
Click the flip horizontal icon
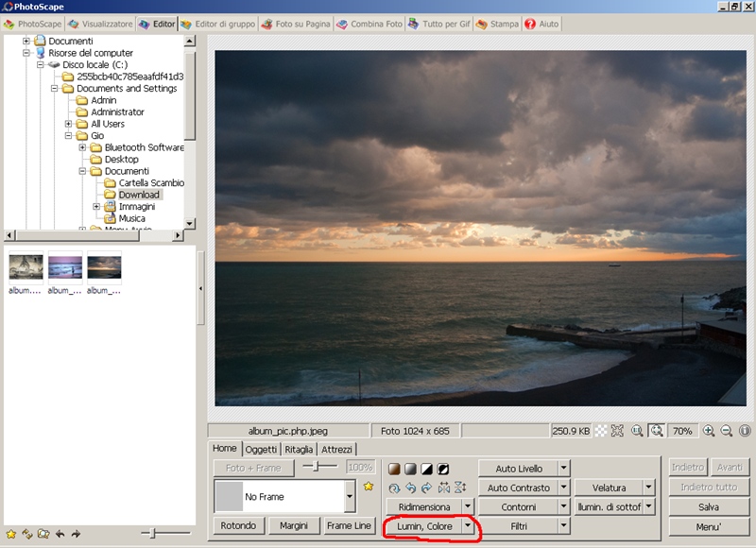point(443,488)
